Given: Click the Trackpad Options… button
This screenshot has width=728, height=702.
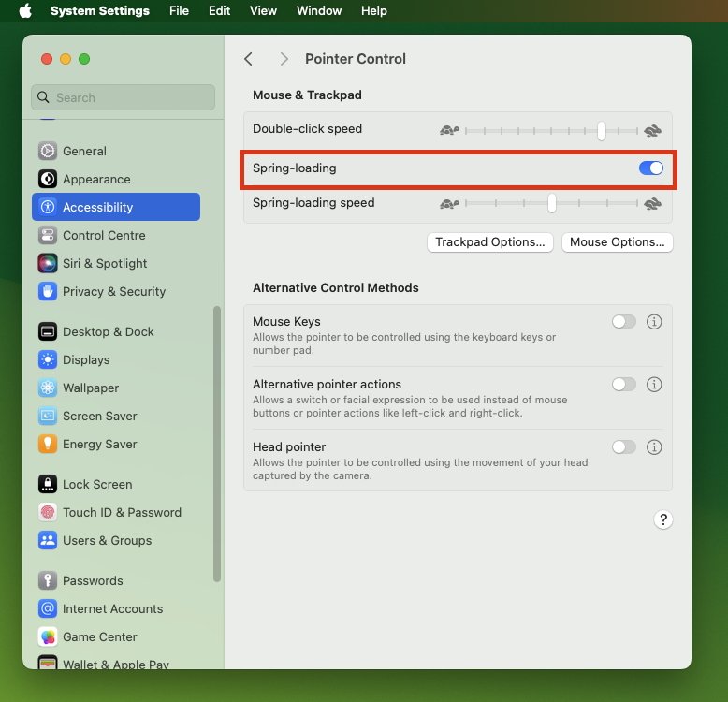Looking at the screenshot, I should [489, 241].
